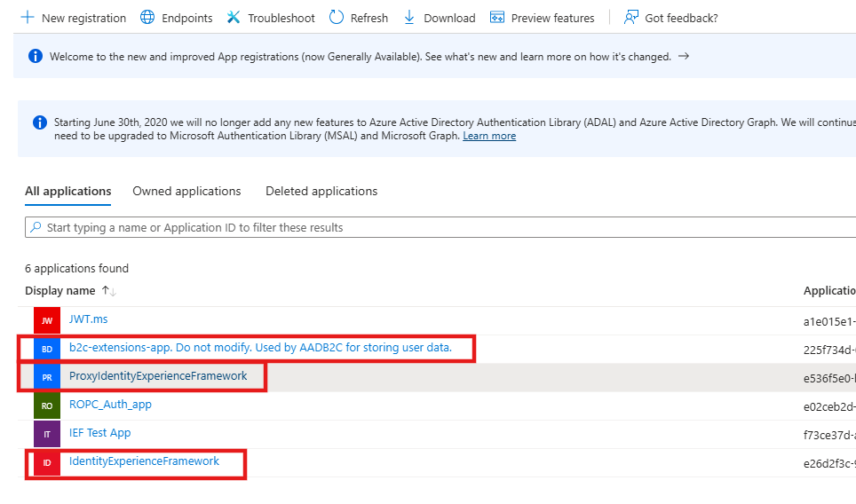
Task: Click the info icon in the welcome banner
Action: point(36,56)
